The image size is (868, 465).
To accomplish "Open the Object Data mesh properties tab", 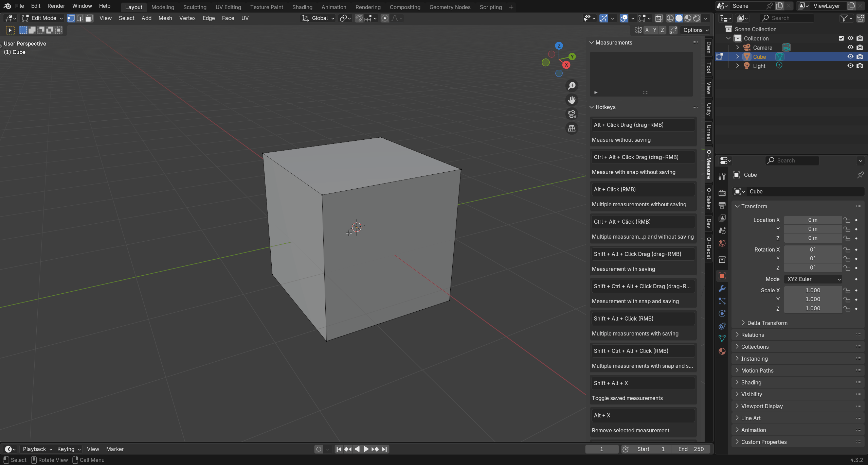I will click(x=722, y=339).
